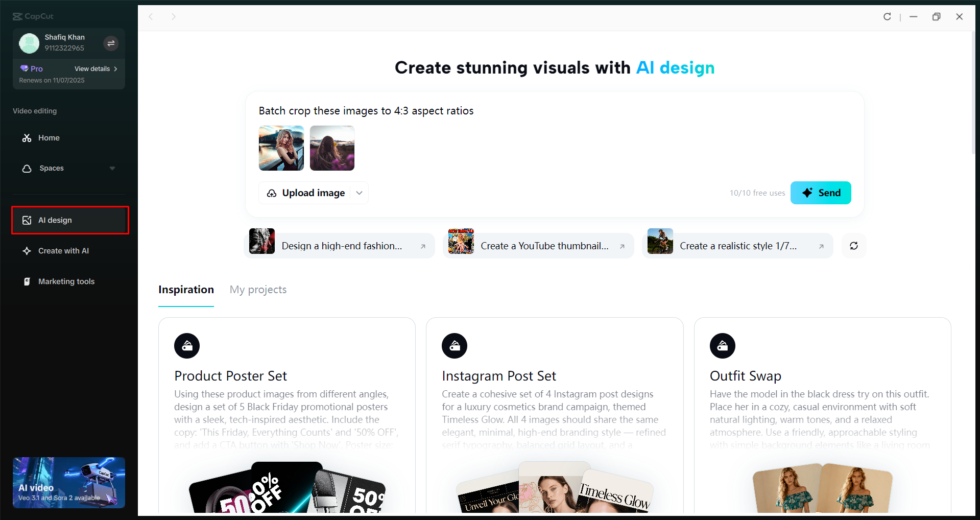Select the Inspiration tab

(x=186, y=289)
